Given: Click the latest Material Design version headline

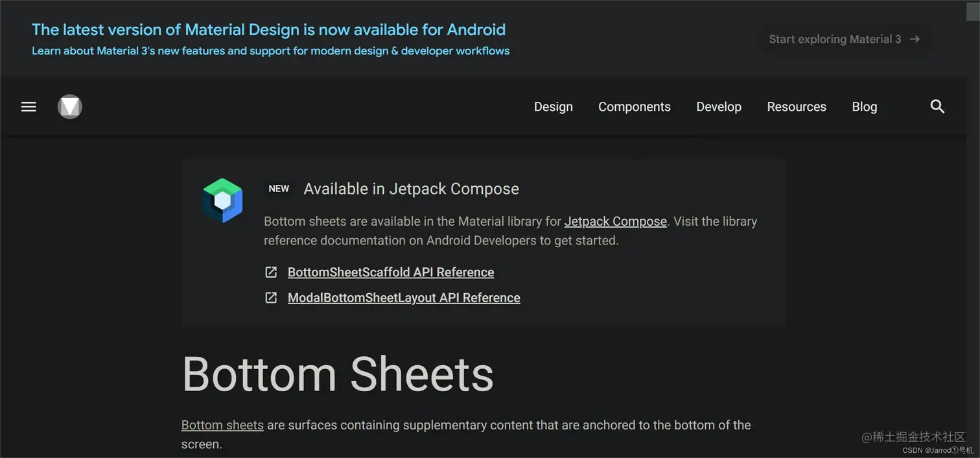Looking at the screenshot, I should coord(268,30).
